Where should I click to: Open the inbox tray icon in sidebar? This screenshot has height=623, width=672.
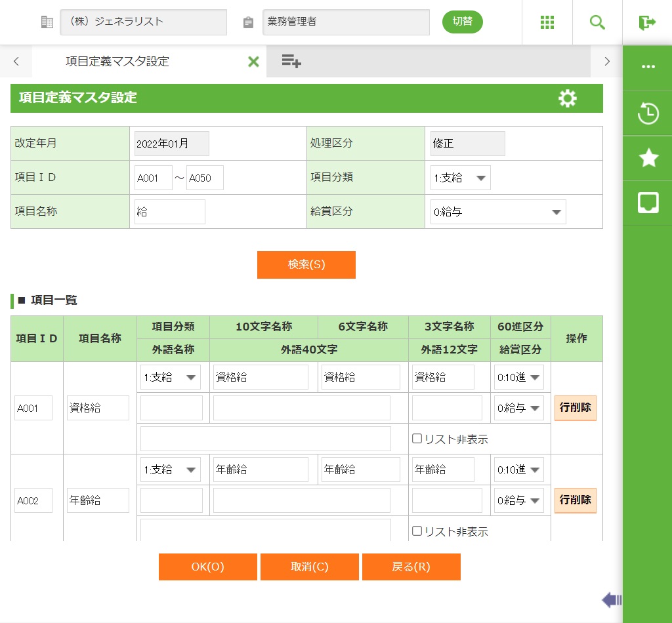click(x=648, y=203)
